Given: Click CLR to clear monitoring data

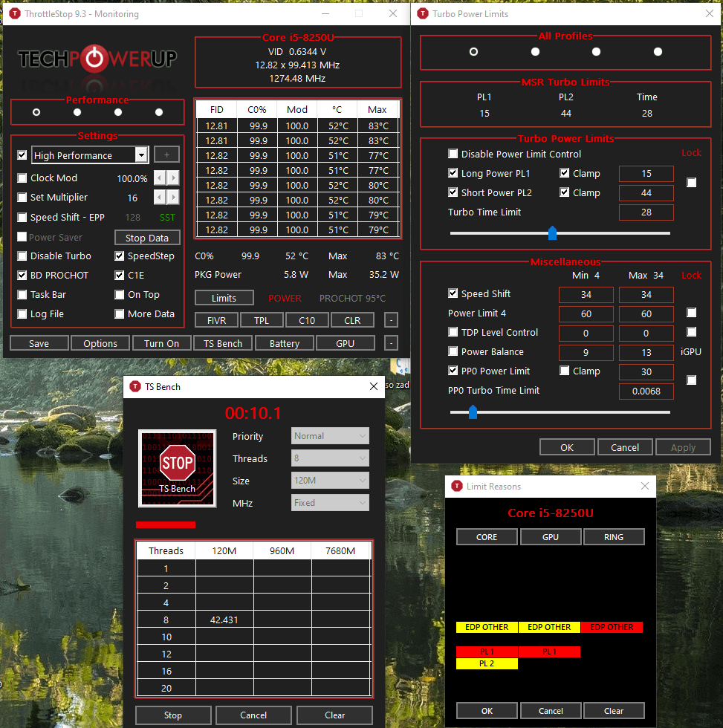Looking at the screenshot, I should [x=352, y=319].
